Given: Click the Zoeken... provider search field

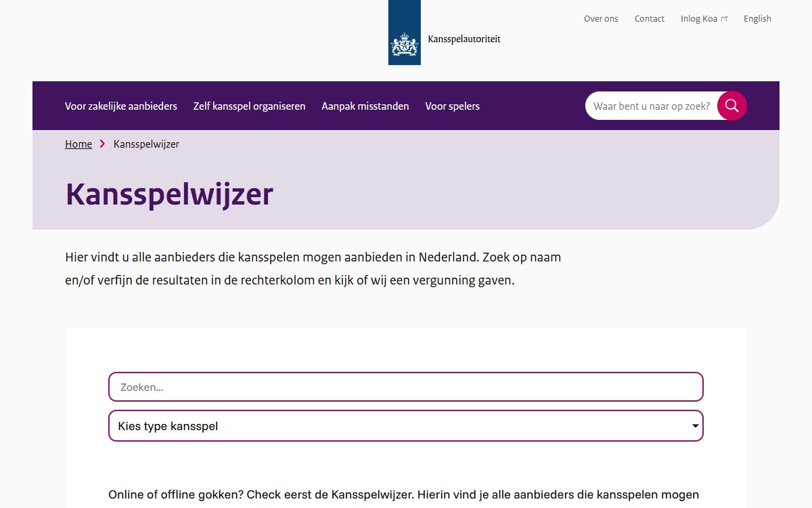Looking at the screenshot, I should 406,387.
